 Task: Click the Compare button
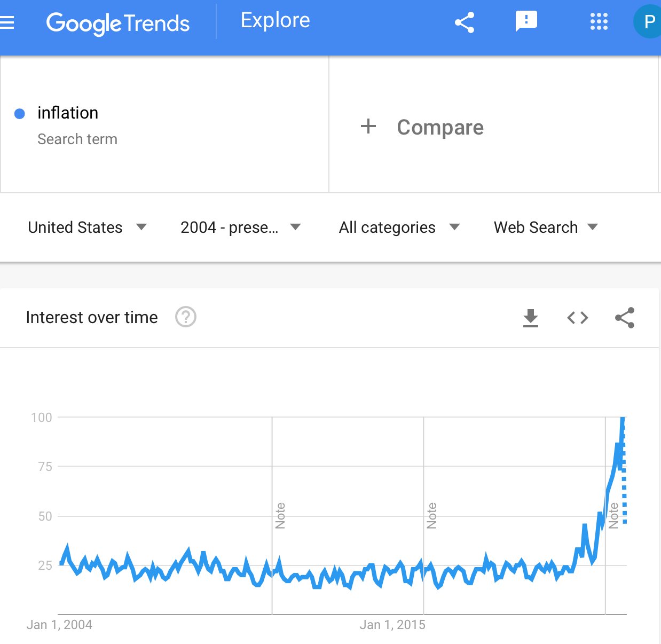tap(422, 127)
